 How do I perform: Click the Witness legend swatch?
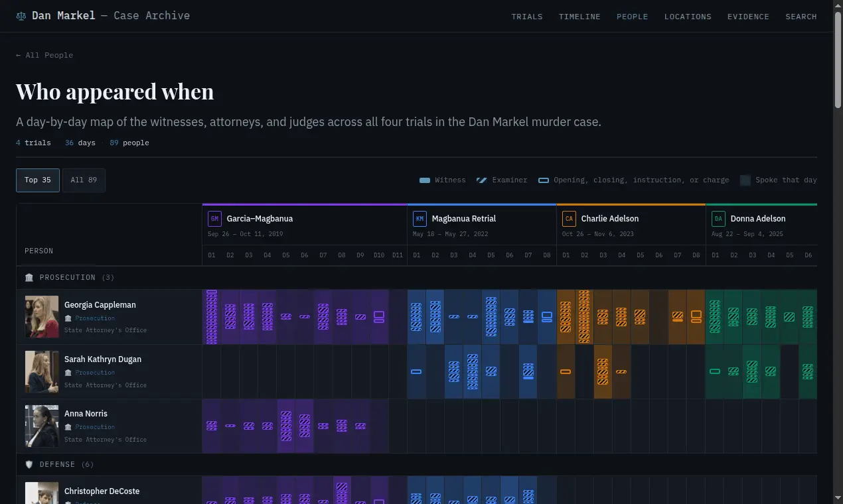point(425,180)
